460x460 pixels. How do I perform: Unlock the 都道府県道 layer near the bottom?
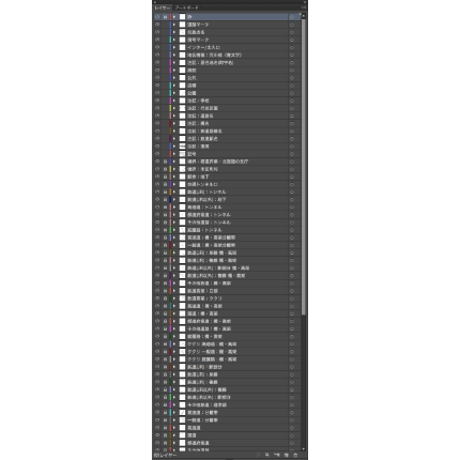(x=165, y=443)
